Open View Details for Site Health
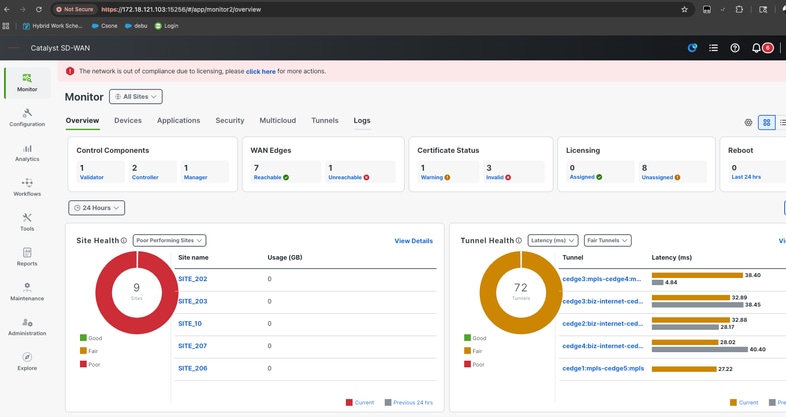 point(413,241)
